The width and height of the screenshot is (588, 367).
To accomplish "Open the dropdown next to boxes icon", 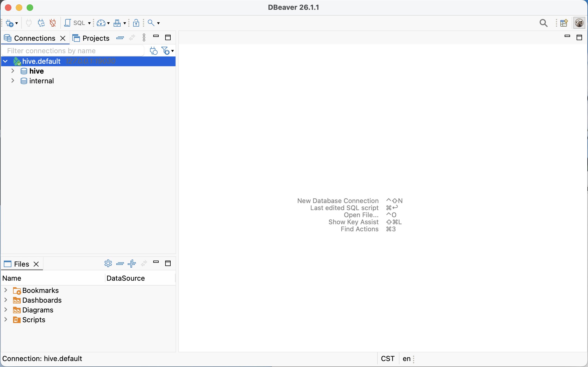I will pyautogui.click(x=125, y=23).
